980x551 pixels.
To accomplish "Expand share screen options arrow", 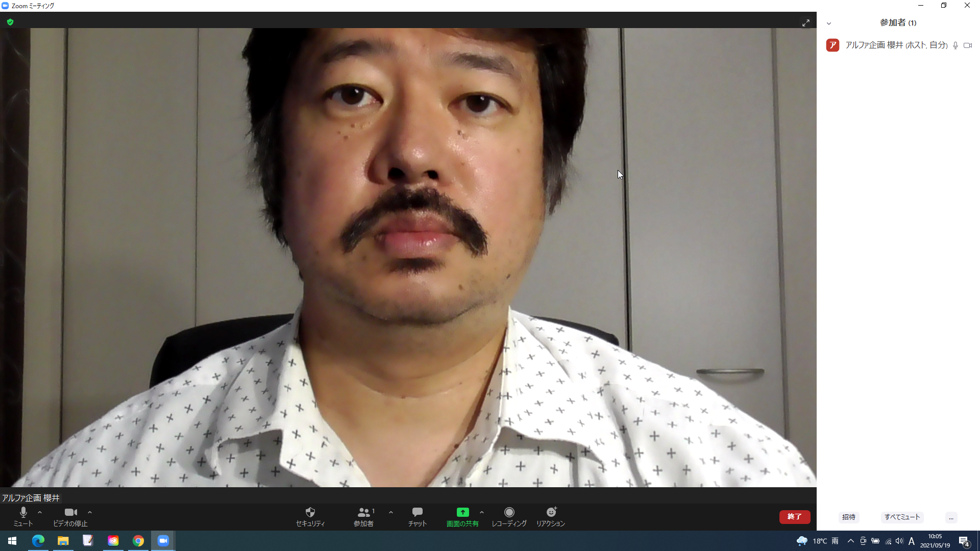I will pyautogui.click(x=482, y=512).
